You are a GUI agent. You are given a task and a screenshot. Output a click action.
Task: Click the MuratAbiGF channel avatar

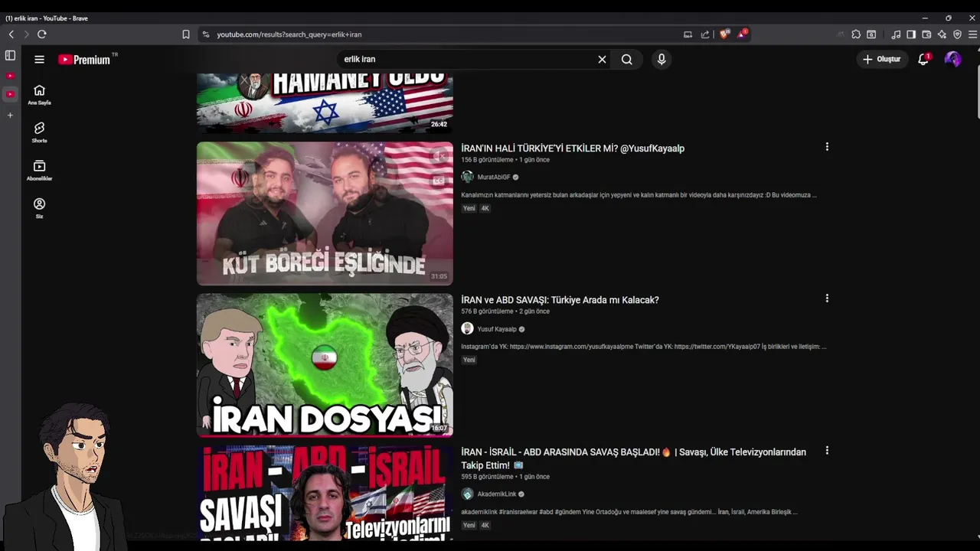[467, 177]
